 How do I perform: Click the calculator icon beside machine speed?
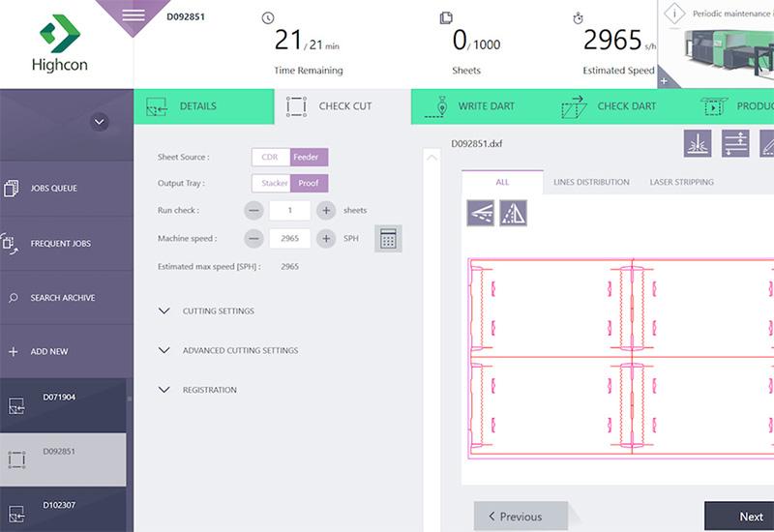click(x=388, y=239)
